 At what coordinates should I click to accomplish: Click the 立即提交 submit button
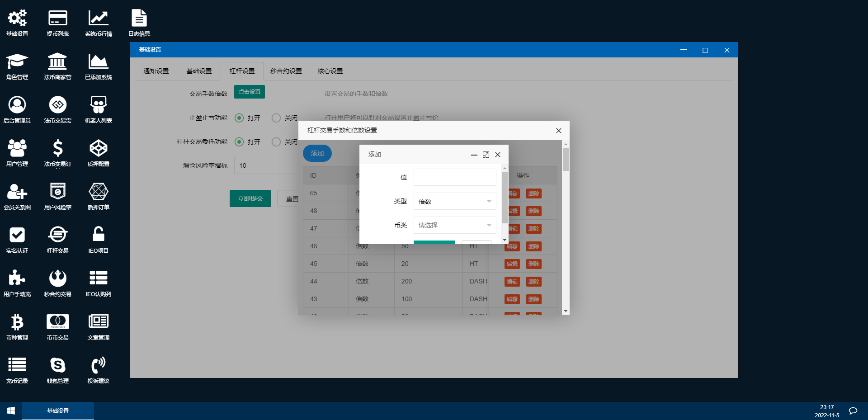(x=250, y=198)
